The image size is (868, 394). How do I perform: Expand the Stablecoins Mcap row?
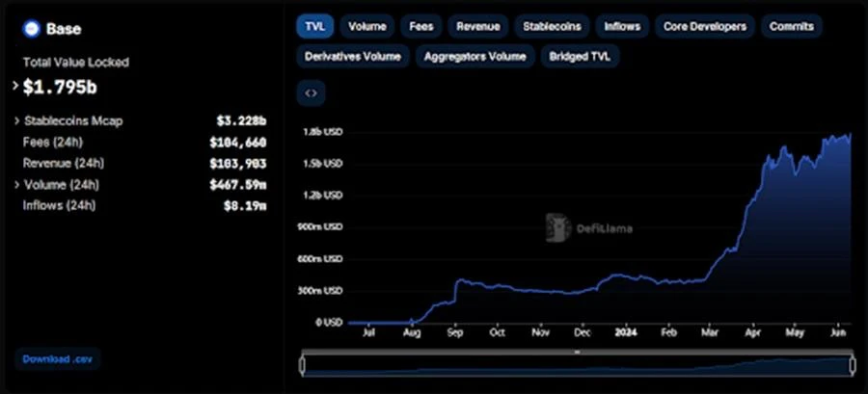pos(17,121)
